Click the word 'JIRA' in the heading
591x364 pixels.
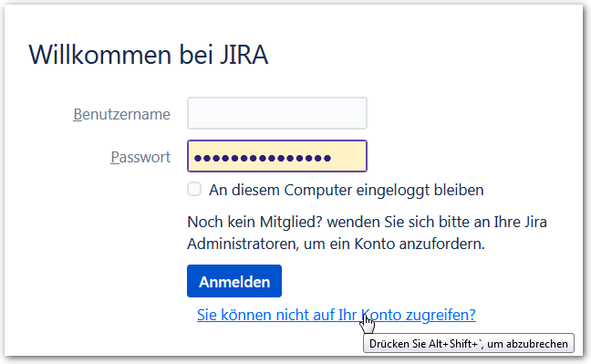[x=244, y=55]
